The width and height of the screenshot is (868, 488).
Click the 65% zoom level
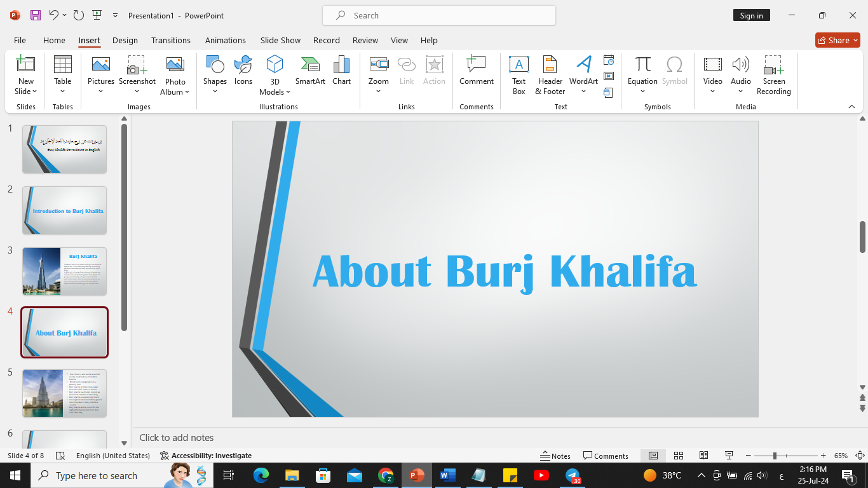[x=841, y=456]
